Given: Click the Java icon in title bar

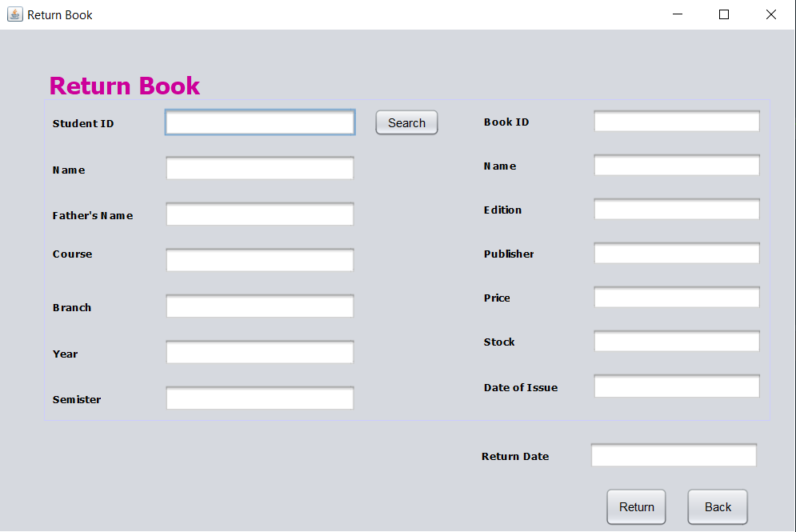Looking at the screenshot, I should (14, 14).
